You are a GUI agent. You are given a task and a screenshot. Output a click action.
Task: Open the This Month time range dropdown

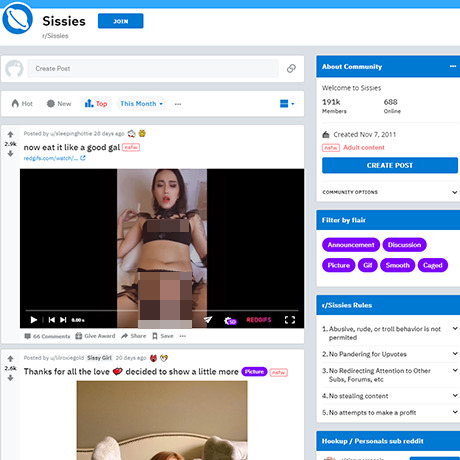[x=142, y=104]
